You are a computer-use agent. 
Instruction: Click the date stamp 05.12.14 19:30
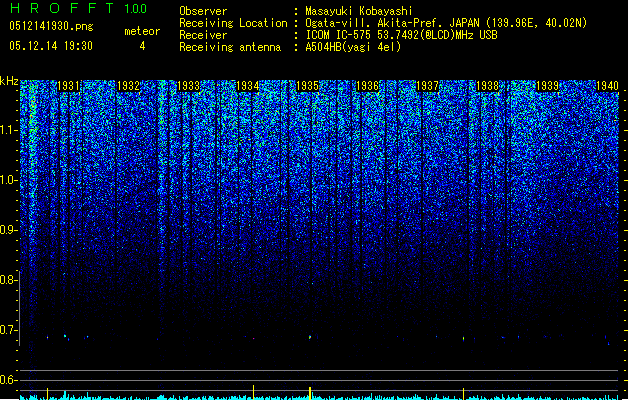(x=51, y=46)
